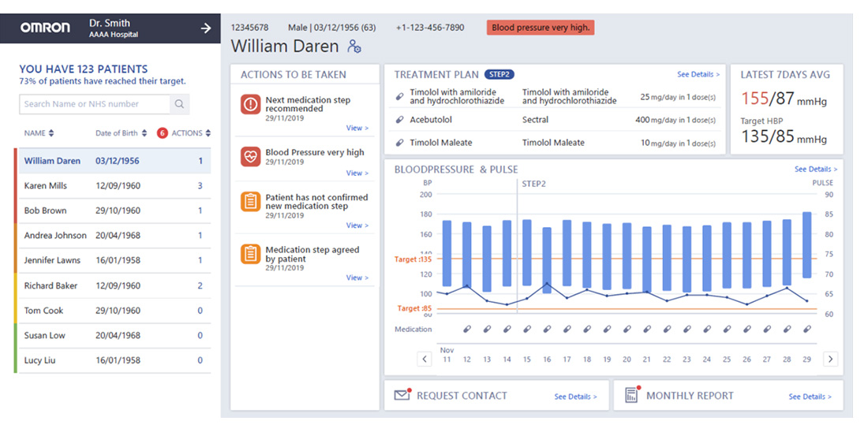Viewport: 868px width, 432px height.
Task: Sort patient list by Name
Action: click(39, 133)
